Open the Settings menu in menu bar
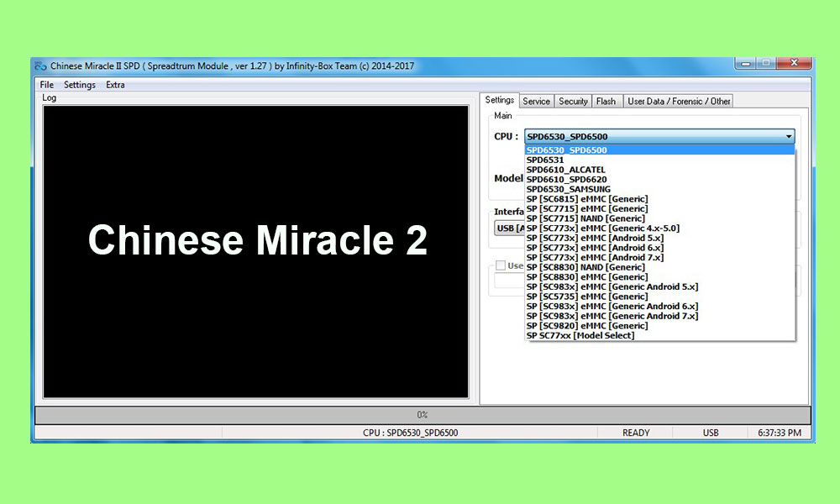This screenshot has width=840, height=504. click(79, 85)
